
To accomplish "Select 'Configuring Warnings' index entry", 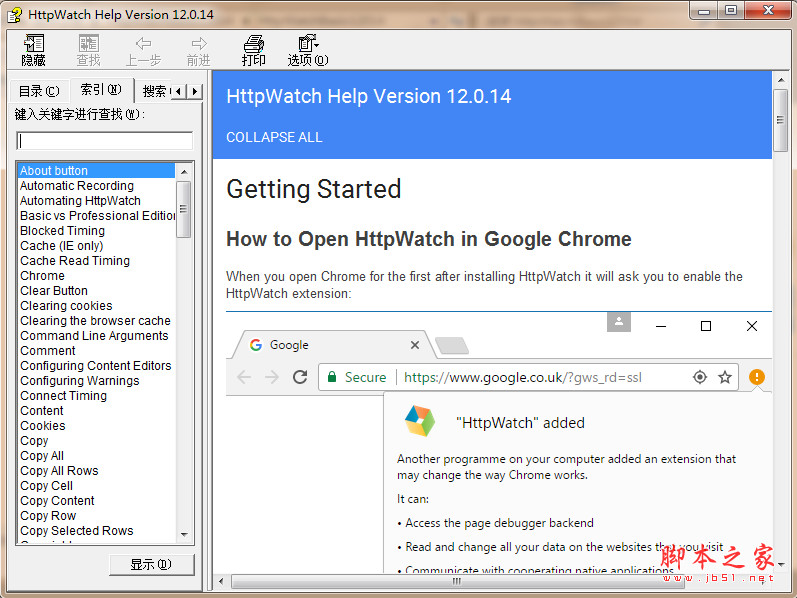I will [x=79, y=380].
